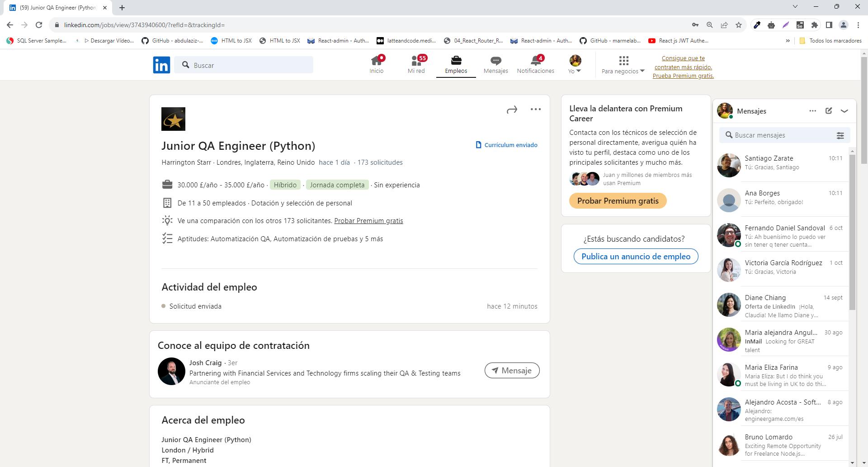Open conversation with Maria Eliza Farina

781,374
